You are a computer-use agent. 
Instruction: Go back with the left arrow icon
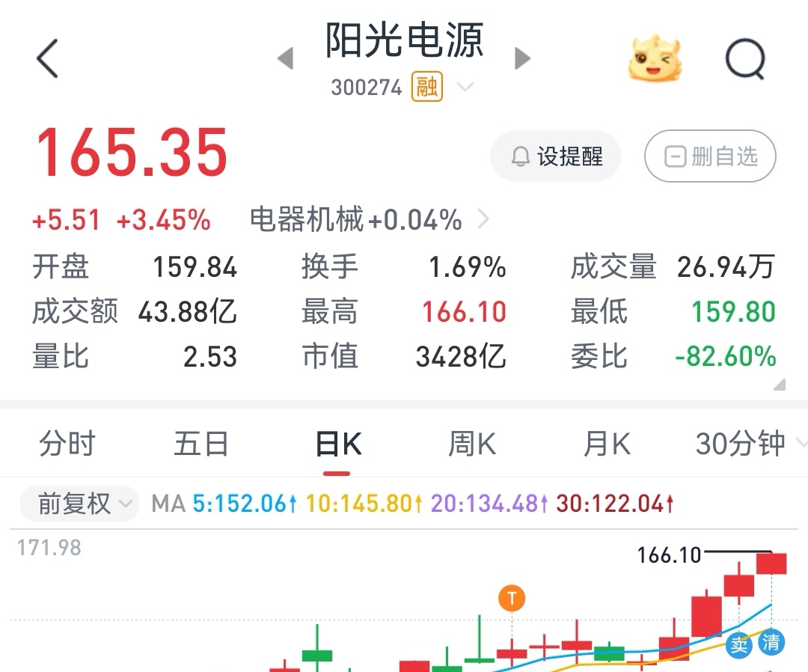click(47, 58)
